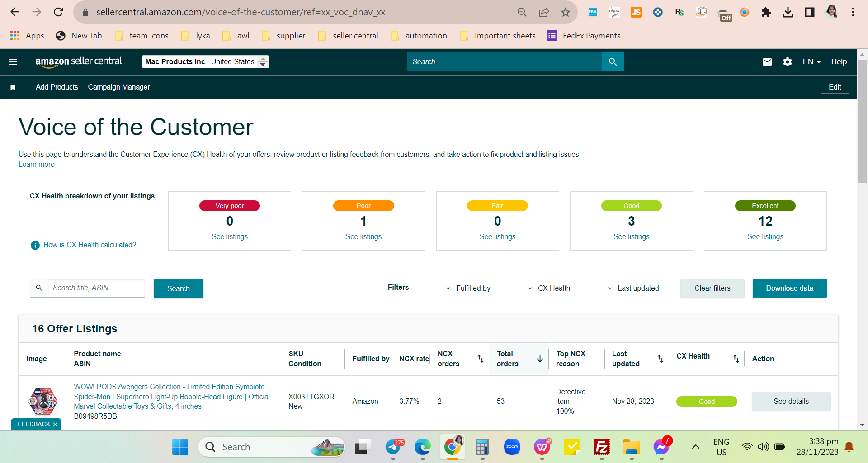
Task: Expand the Last updated filter
Action: [633, 288]
